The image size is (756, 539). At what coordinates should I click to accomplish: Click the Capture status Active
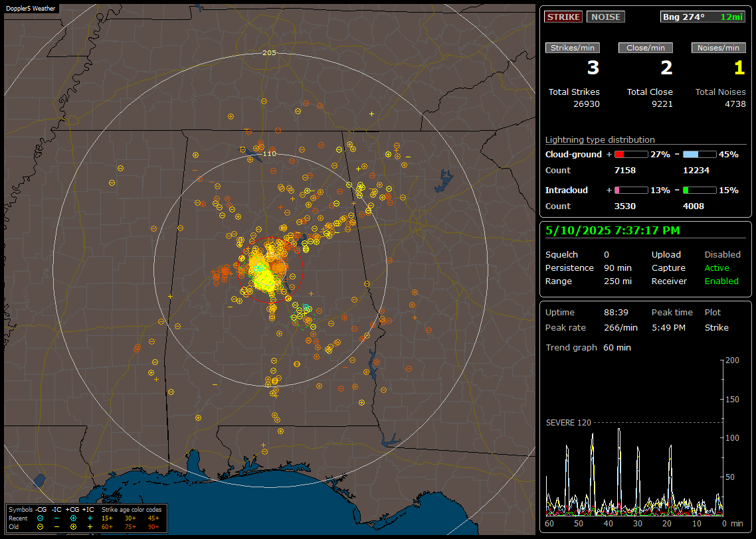click(x=716, y=268)
